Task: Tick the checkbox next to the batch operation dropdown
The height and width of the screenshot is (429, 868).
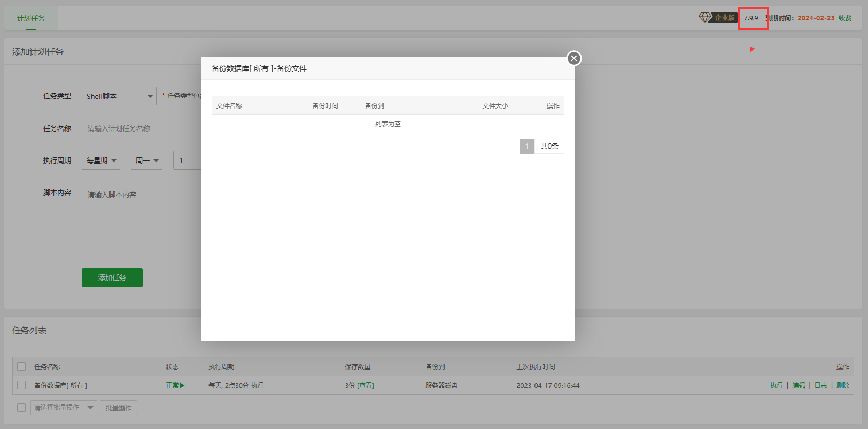Action: click(x=21, y=408)
